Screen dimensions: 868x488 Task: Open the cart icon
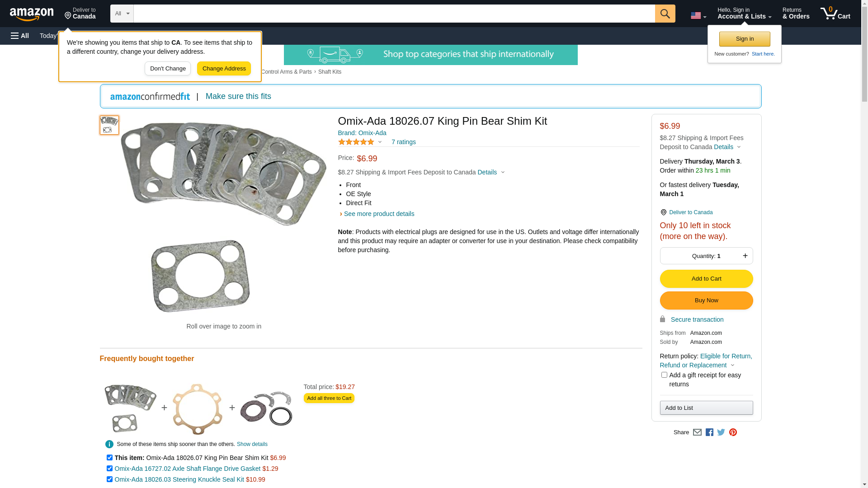click(x=835, y=14)
